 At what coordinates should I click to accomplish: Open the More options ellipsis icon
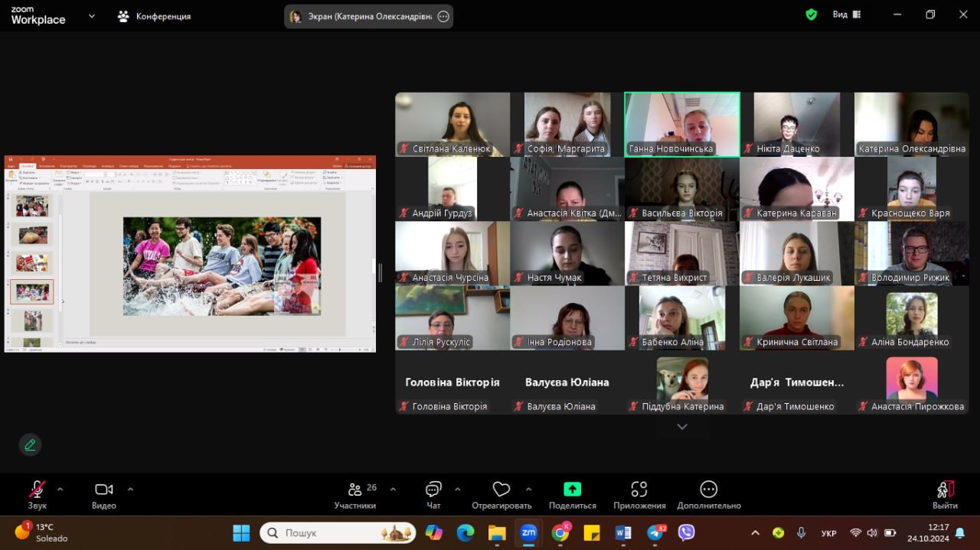point(708,490)
